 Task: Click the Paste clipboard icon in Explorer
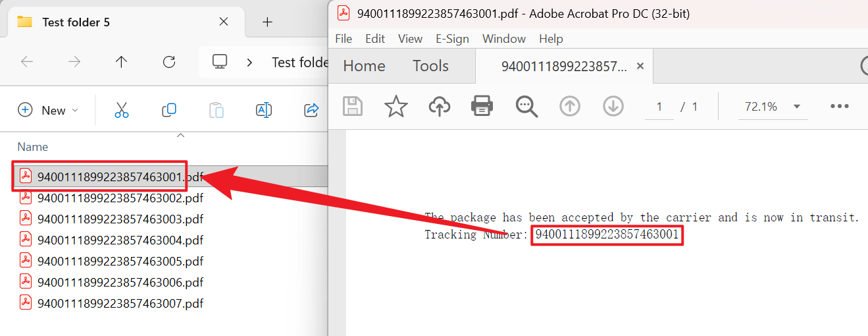point(217,110)
